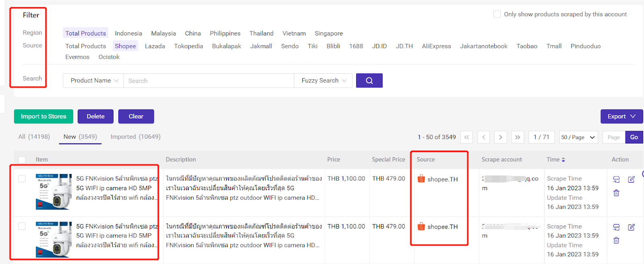644x264 pixels.
Task: Click the magnifier search button
Action: 369,81
